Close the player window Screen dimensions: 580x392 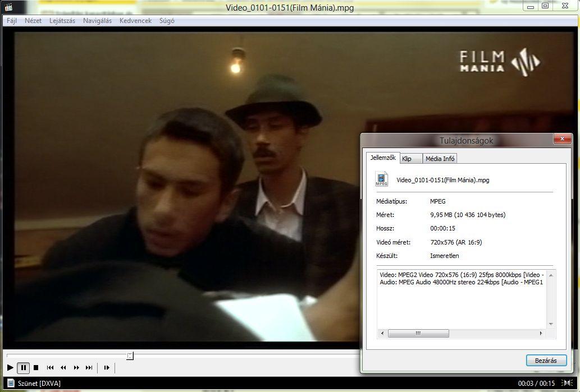click(x=565, y=6)
